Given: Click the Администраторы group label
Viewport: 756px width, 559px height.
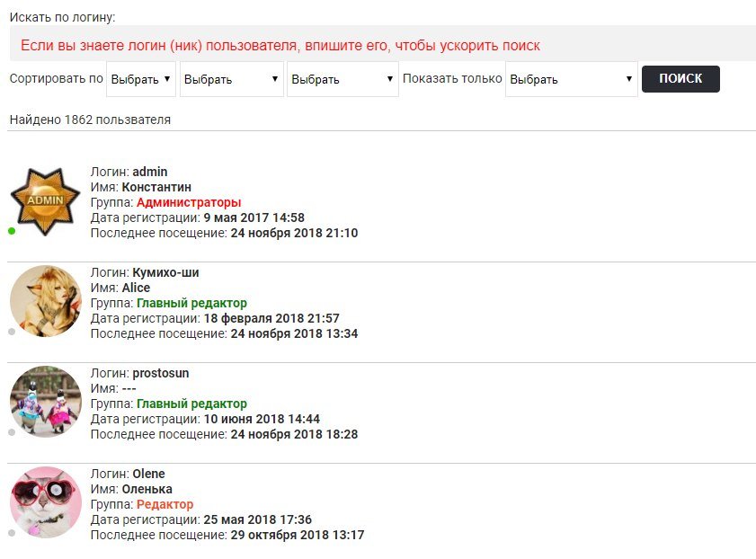Looking at the screenshot, I should tap(189, 202).
